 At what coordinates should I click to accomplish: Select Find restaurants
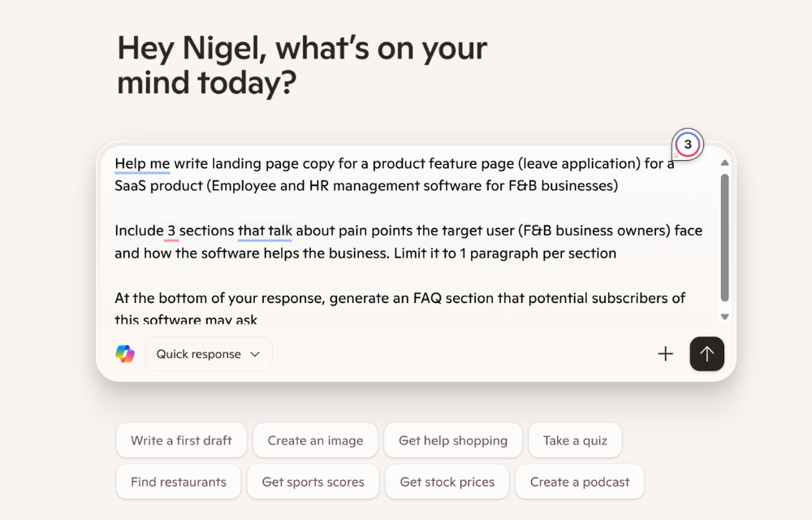(x=179, y=481)
